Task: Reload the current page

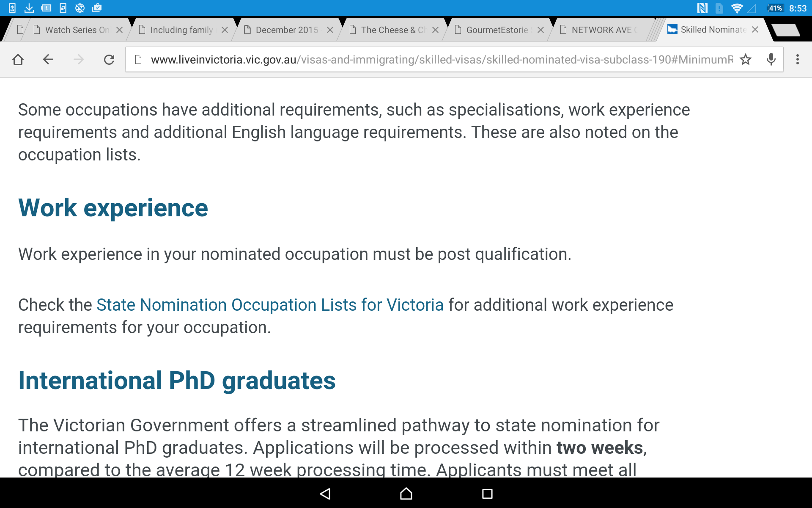Action: click(x=109, y=60)
